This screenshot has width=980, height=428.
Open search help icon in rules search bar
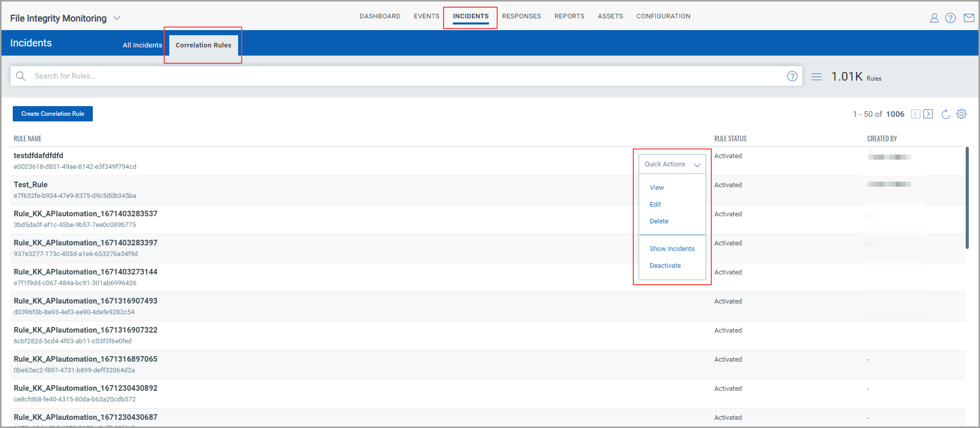[792, 76]
